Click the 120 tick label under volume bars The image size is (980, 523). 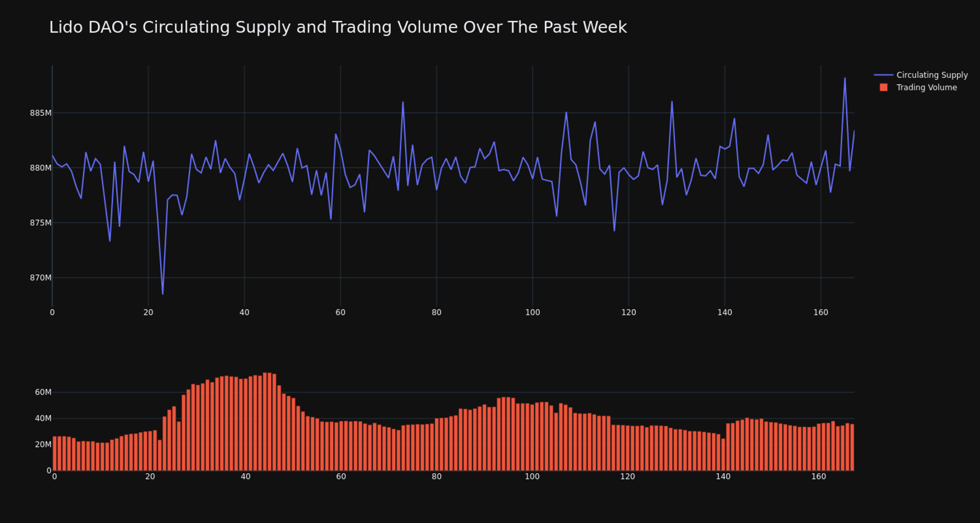coord(627,477)
